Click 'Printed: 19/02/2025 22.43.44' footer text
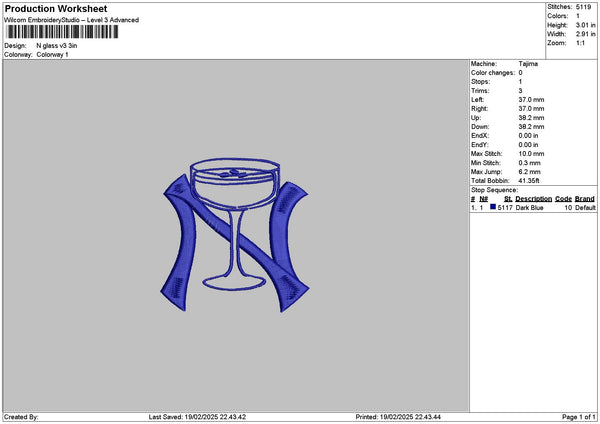600x424 pixels. (398, 417)
